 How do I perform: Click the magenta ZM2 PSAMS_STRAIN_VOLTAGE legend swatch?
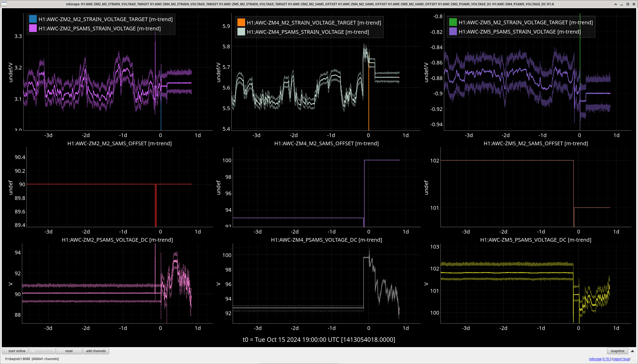point(33,28)
